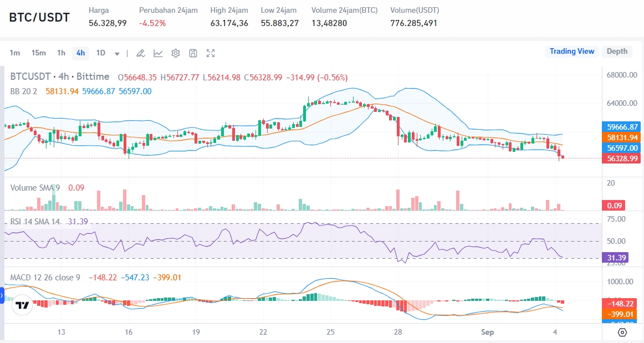
Task: Switch to the 1h timeframe
Action: pos(61,53)
